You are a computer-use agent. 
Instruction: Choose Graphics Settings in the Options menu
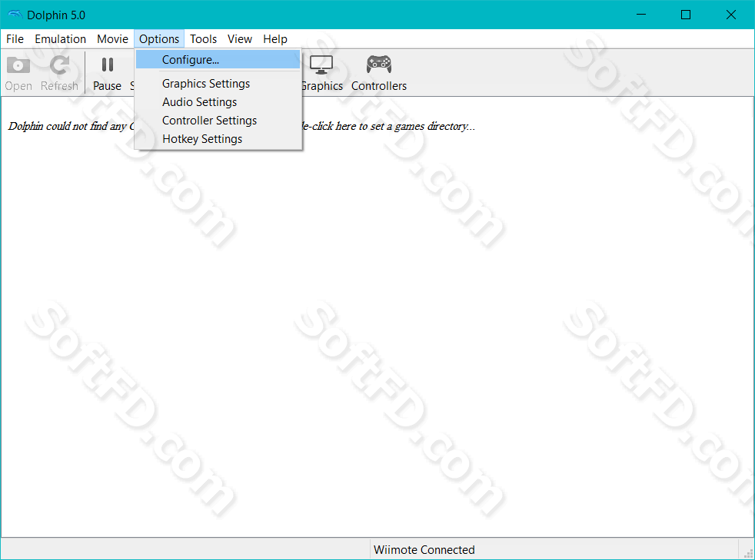[x=218, y=84]
